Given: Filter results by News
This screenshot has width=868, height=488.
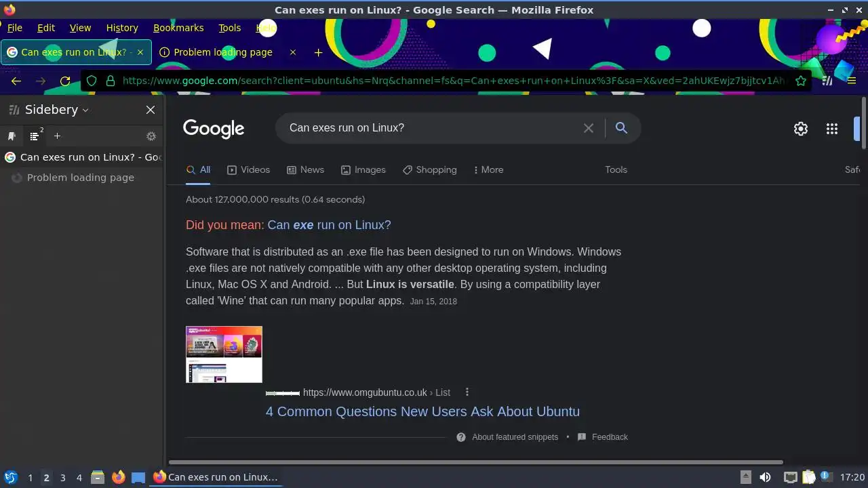Looking at the screenshot, I should (x=305, y=170).
